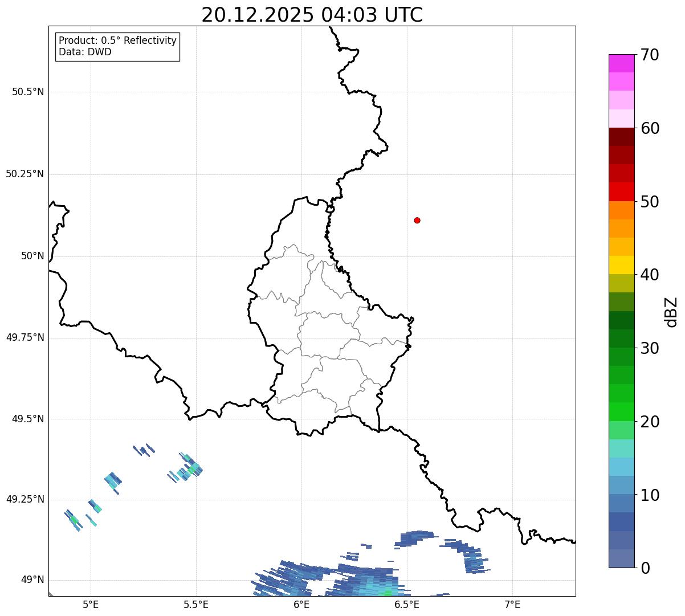Click the orange colorbar segment below 50
Viewport: 685px width, 616px height.
click(x=621, y=210)
